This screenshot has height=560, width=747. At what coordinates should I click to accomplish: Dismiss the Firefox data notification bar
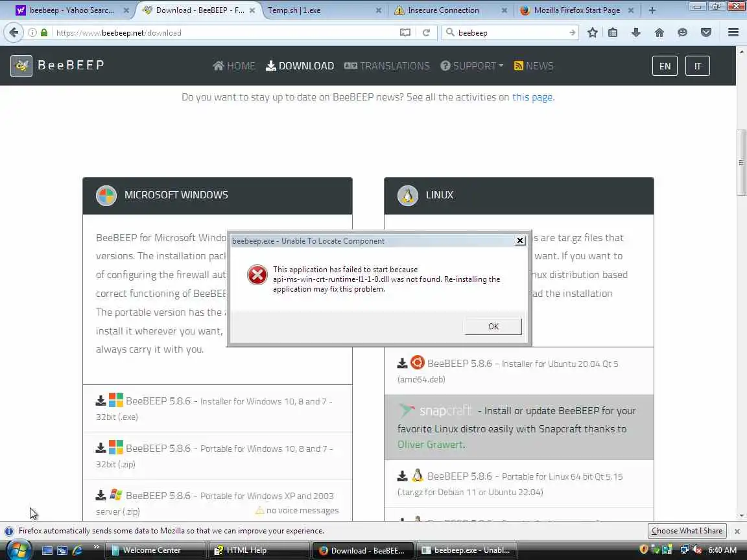coord(737,531)
